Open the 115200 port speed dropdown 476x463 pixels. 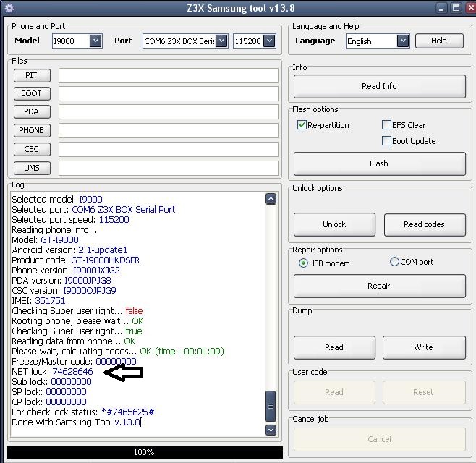pos(269,41)
